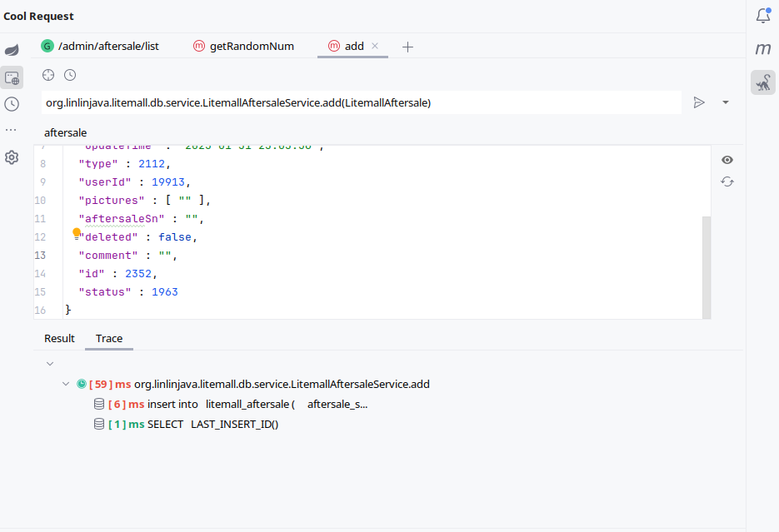Open the notifications bell icon

click(762, 16)
